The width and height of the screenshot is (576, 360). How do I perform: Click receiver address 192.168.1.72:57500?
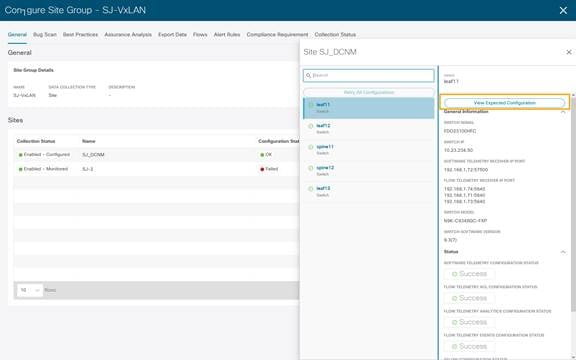[x=466, y=170]
